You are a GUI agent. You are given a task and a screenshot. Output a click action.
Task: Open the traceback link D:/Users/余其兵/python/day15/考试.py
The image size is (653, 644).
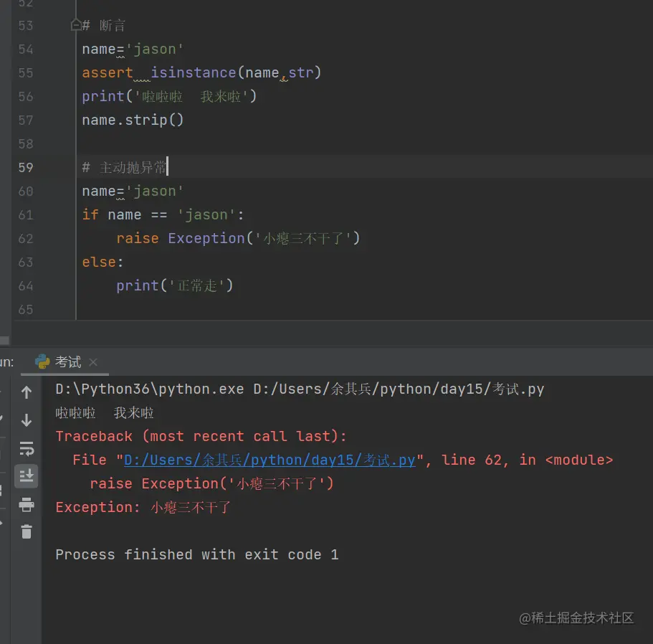coord(270,460)
